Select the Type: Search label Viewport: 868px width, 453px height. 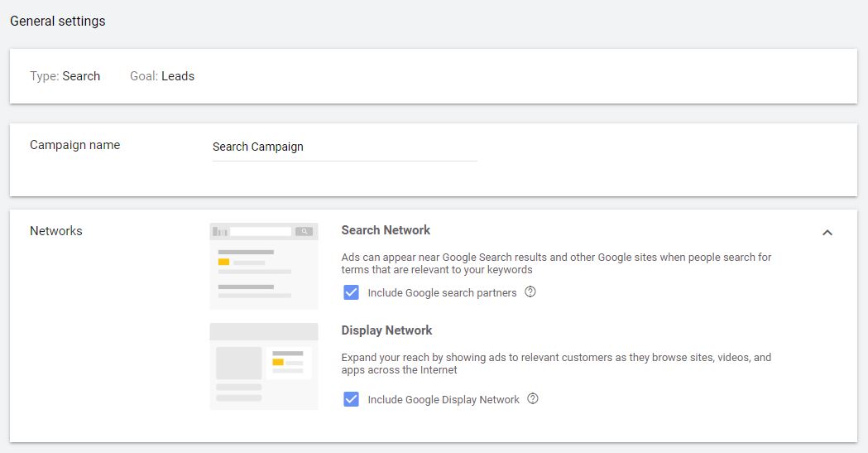[65, 76]
